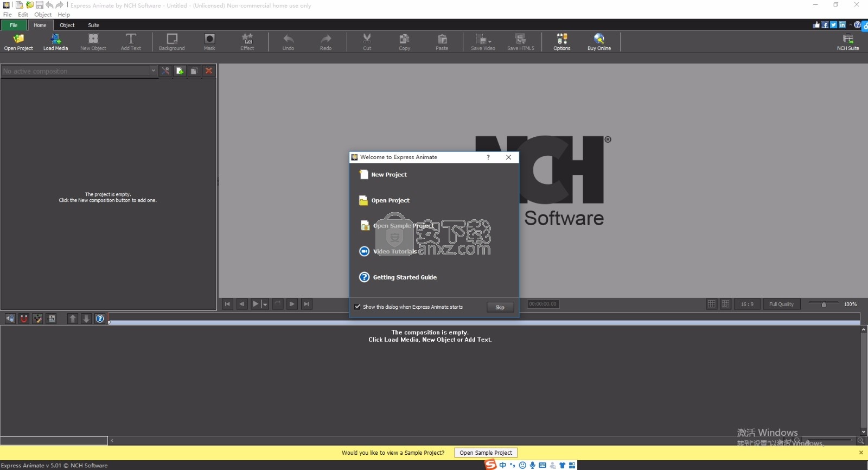Switch to the Home ribbon tab
Screen dimensions: 868x470
pyautogui.click(x=40, y=25)
